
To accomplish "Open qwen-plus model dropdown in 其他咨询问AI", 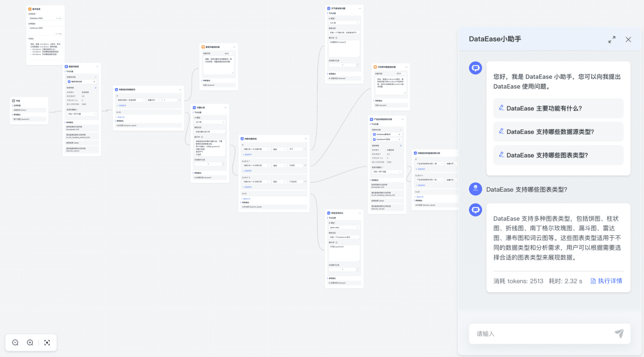I will pos(344,228).
